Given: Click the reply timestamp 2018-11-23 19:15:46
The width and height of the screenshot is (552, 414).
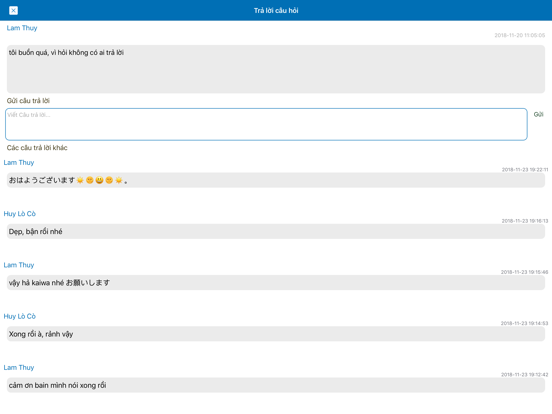Looking at the screenshot, I should pos(525,272).
